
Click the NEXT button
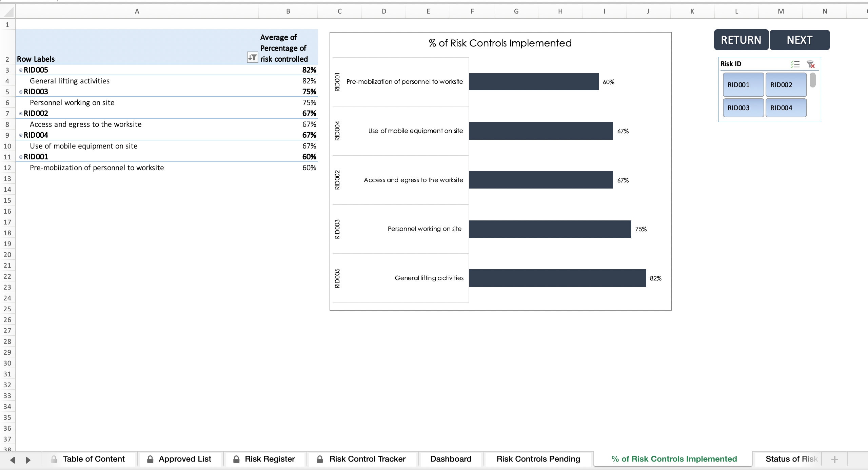pos(800,40)
